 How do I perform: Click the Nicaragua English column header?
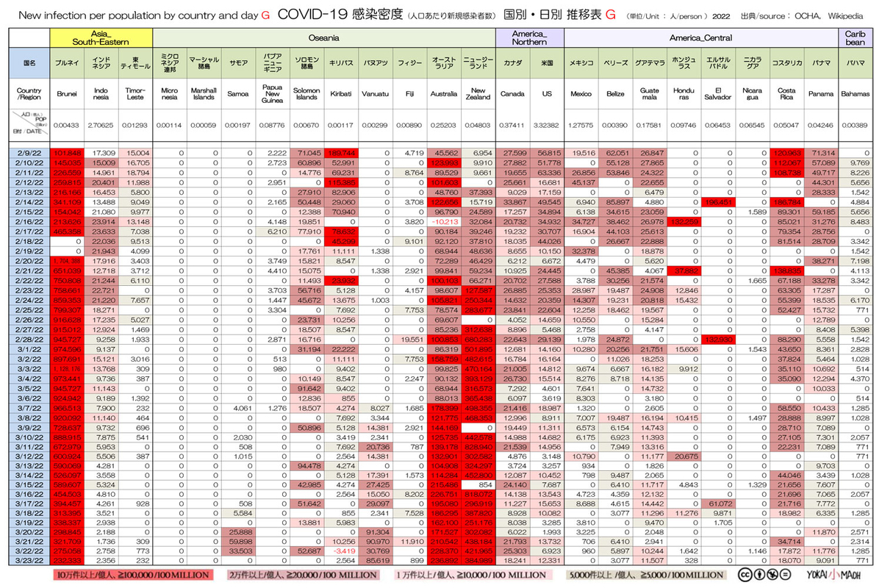coord(752,94)
